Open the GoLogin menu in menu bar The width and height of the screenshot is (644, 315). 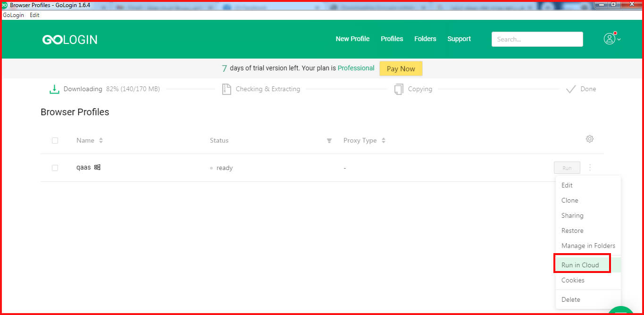click(x=14, y=15)
